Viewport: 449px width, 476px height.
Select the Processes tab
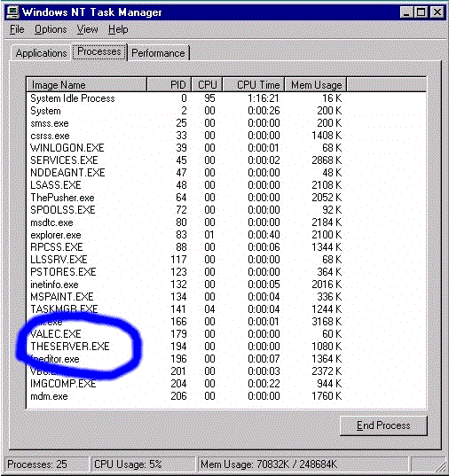(99, 51)
